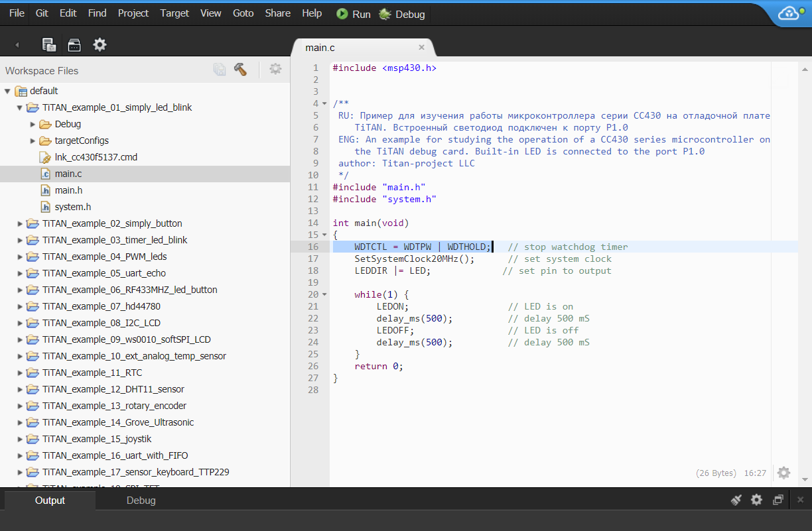The width and height of the screenshot is (812, 531).
Task: Open the Project menu
Action: pos(133,13)
